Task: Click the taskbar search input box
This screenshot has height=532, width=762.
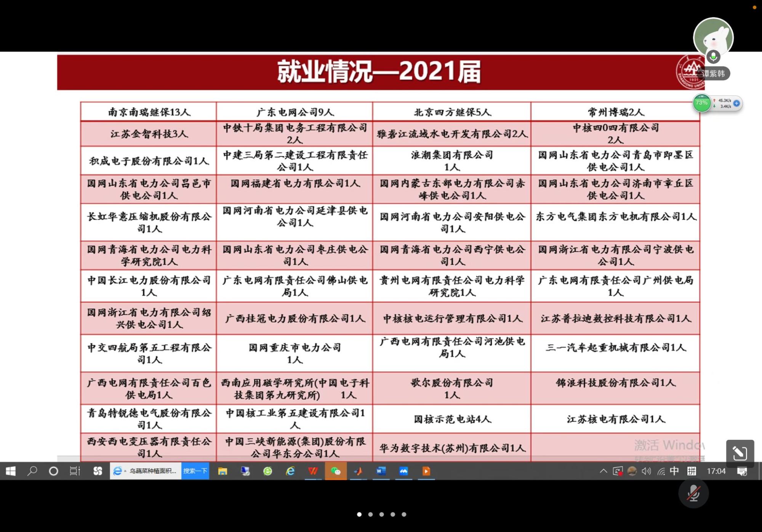Action: [152, 471]
